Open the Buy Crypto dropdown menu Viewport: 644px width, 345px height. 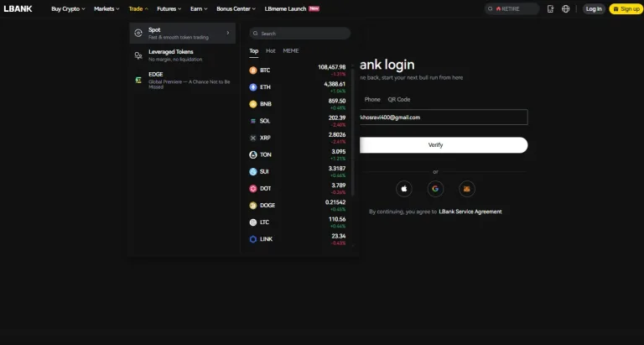coord(68,8)
